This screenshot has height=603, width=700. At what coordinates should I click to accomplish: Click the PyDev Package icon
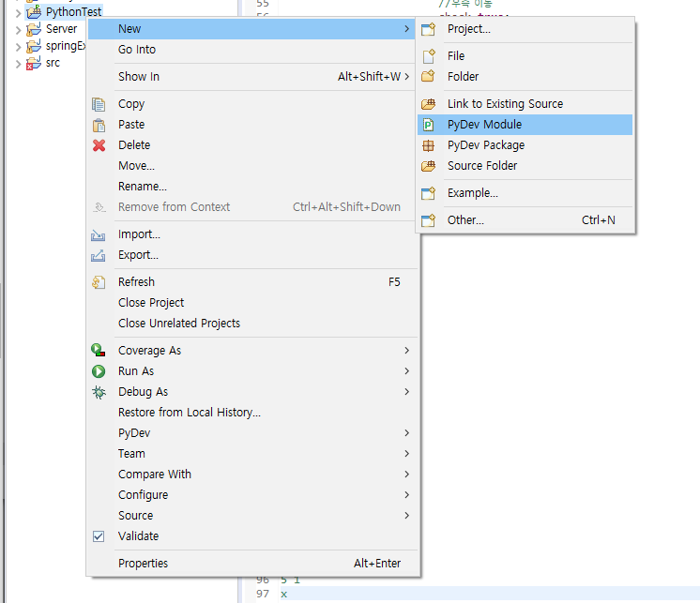point(428,145)
